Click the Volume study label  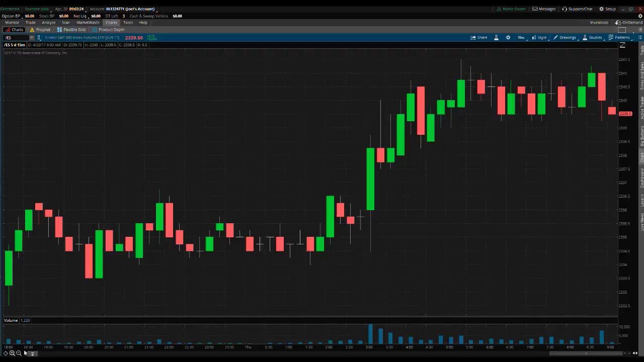(11, 320)
